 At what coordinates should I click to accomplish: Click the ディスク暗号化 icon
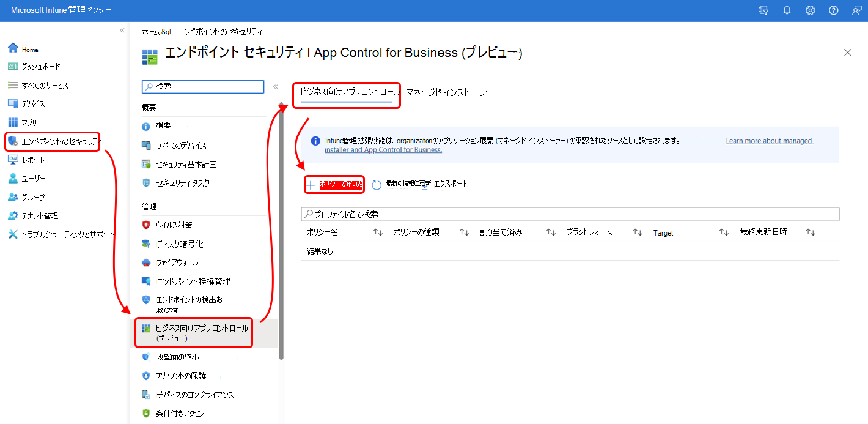click(x=146, y=244)
